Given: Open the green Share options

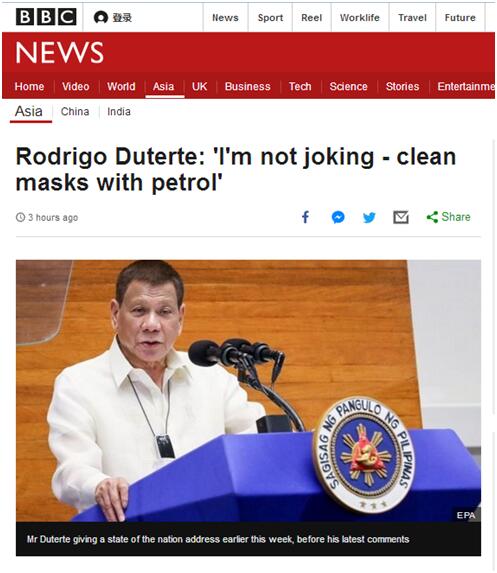Looking at the screenshot, I should (448, 217).
